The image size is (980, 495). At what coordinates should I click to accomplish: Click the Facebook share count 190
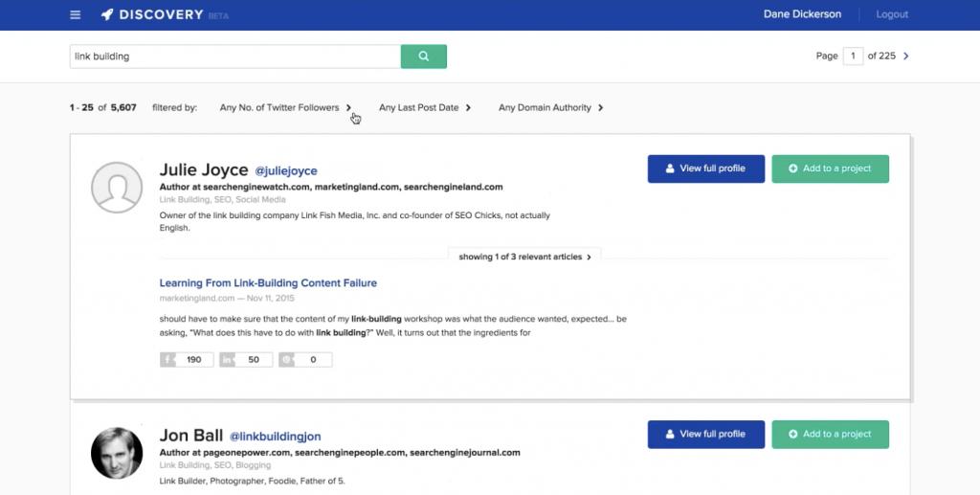[187, 359]
